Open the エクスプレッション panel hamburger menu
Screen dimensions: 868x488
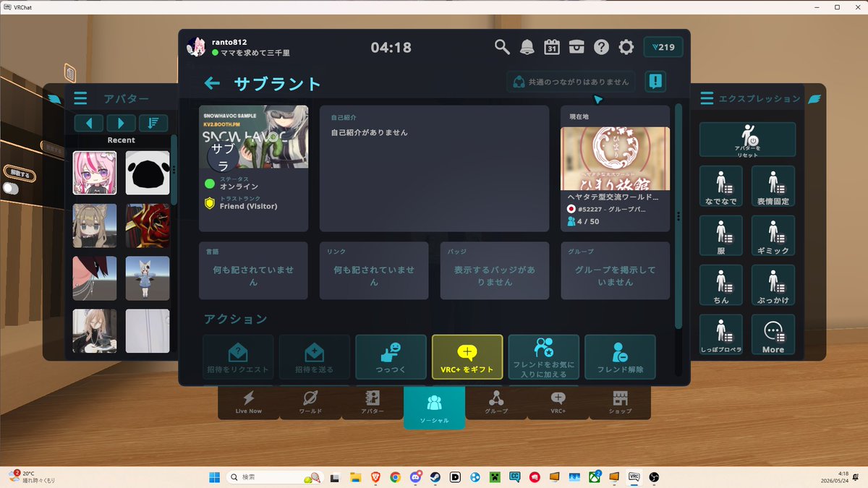tap(707, 98)
